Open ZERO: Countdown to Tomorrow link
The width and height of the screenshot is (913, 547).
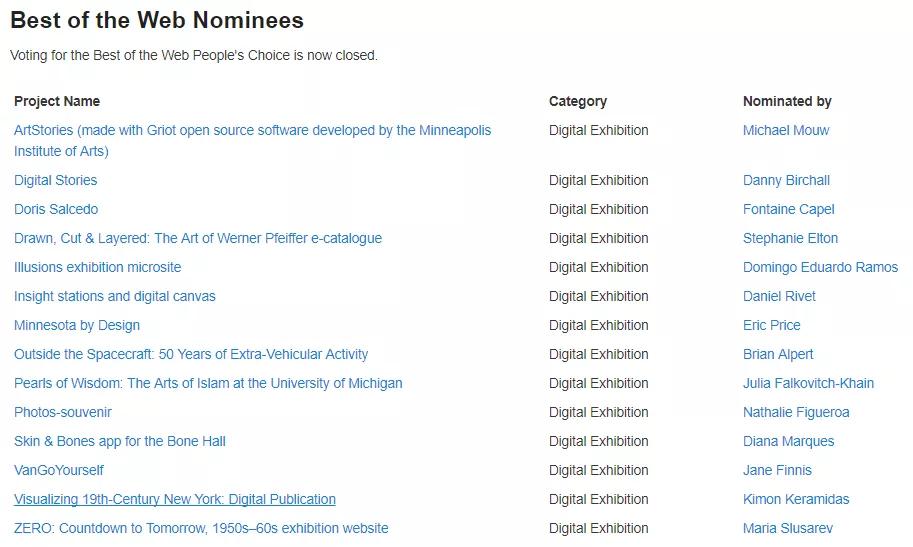click(201, 529)
